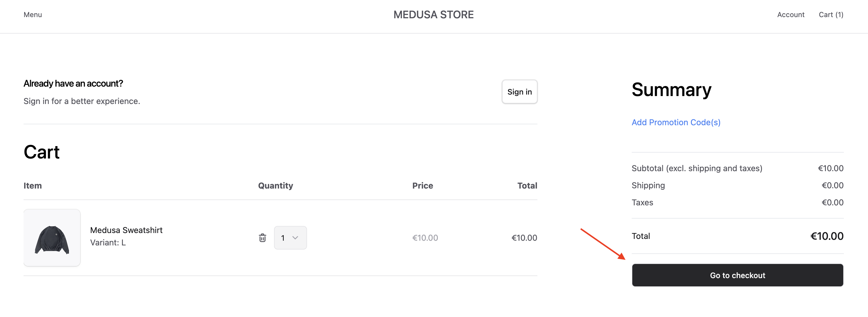The image size is (868, 317).
Task: Open the cart via Cart (1)
Action: (831, 14)
